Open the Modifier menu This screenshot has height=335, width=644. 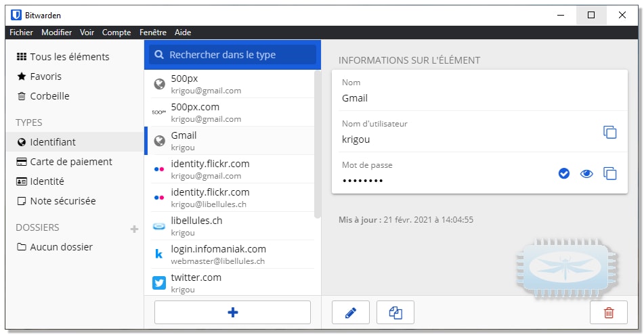tap(57, 32)
